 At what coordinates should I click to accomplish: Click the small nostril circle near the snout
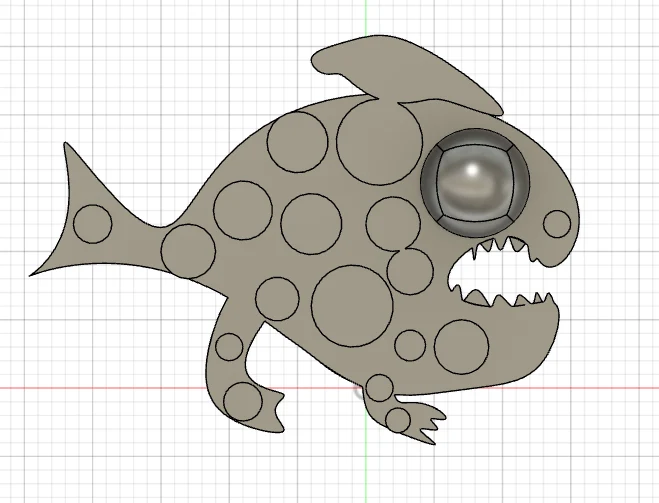click(x=557, y=224)
